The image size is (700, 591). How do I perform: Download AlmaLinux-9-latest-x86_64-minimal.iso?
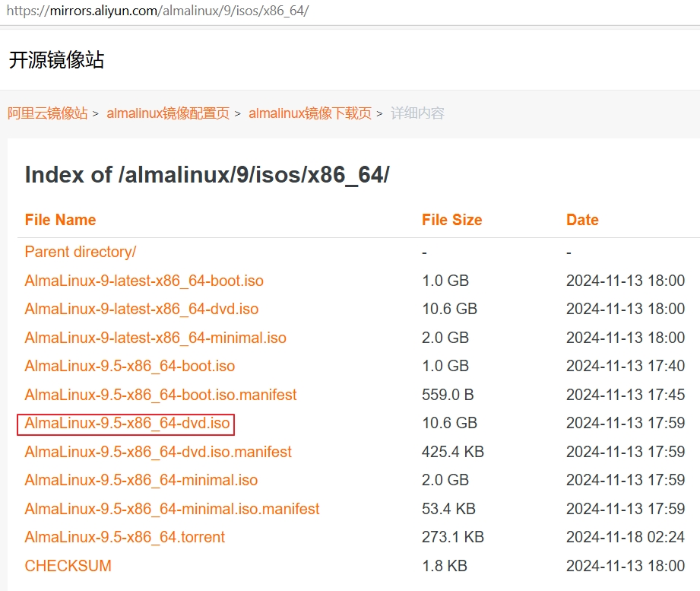tap(155, 338)
